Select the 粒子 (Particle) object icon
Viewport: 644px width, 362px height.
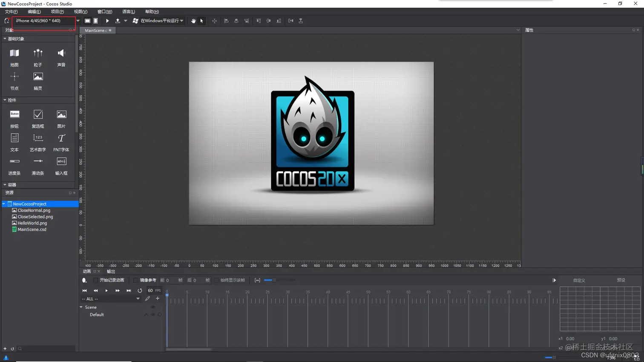38,53
